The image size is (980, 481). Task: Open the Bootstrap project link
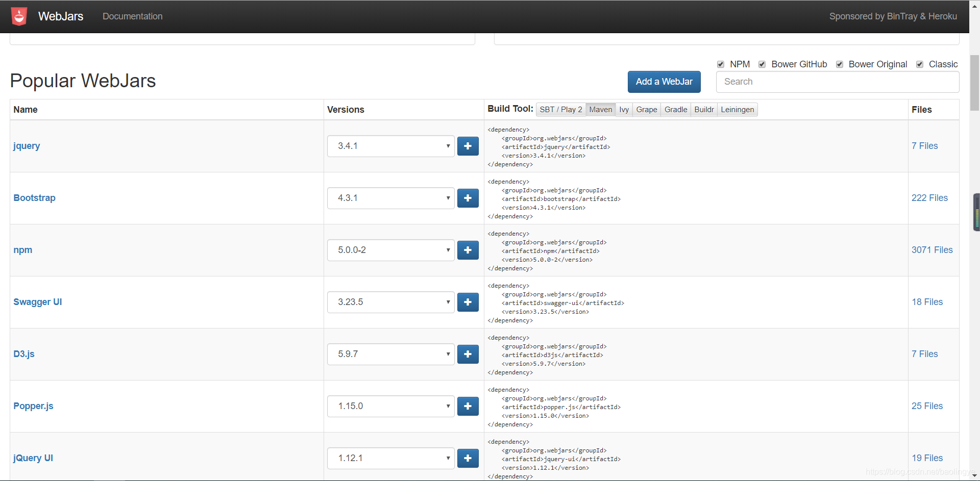(x=34, y=198)
